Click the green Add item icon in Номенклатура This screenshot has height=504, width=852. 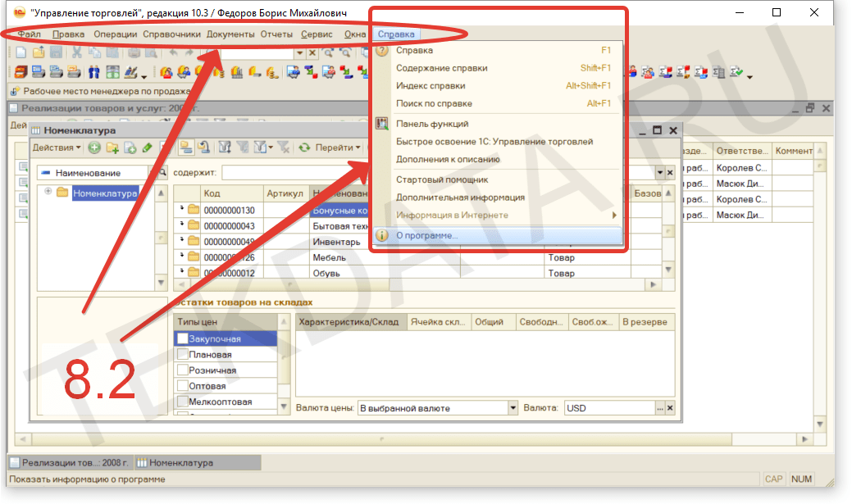[94, 148]
